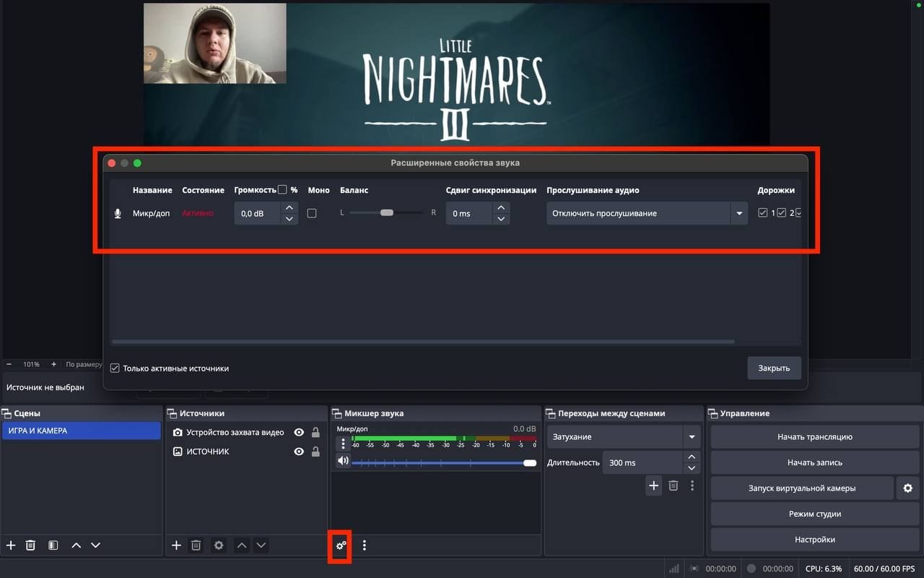Viewport: 924px width, 578px height.
Task: Open source properties gear icon
Action: (219, 545)
